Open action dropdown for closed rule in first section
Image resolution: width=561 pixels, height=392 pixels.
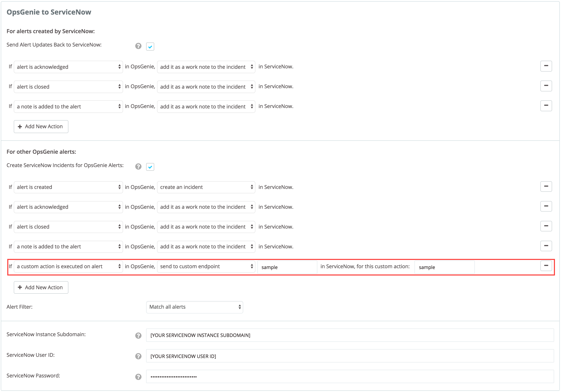click(206, 87)
